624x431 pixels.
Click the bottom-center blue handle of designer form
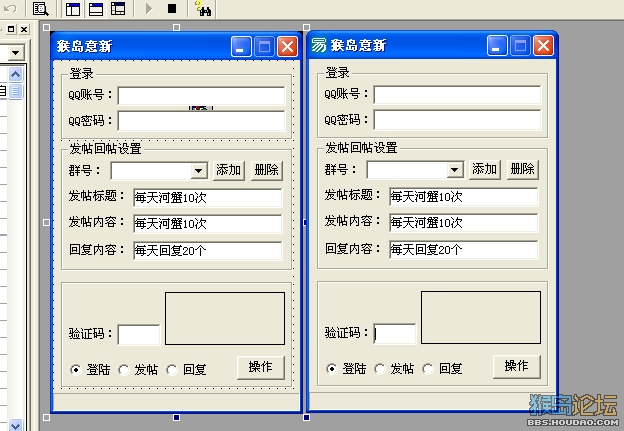coord(176,417)
